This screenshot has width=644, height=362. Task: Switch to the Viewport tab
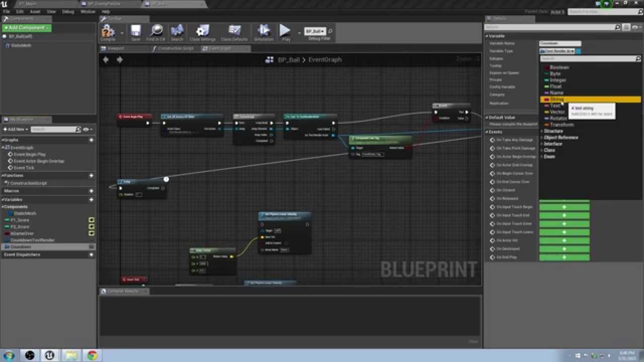click(x=116, y=49)
